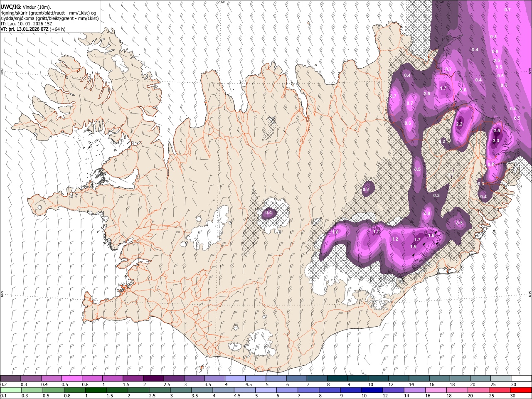Viewport: 532px width, 399px height.
Task: Select rain legend swatch between 10 and 12
Action: pyautogui.click(x=372, y=390)
